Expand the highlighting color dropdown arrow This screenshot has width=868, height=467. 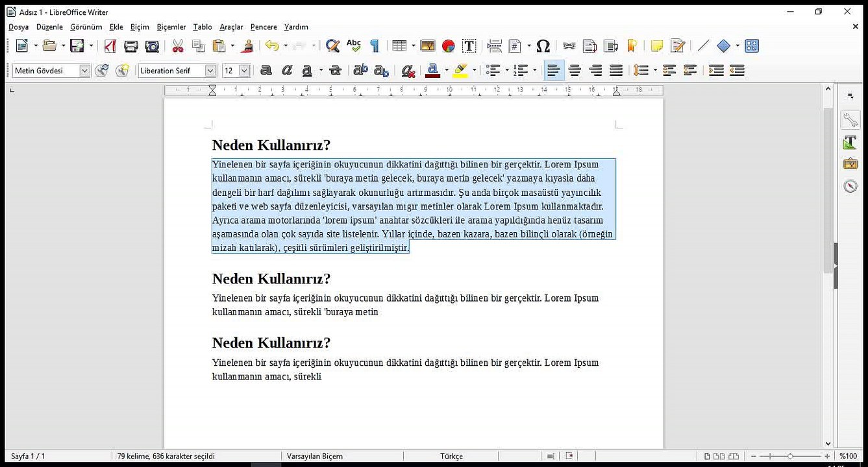coord(475,70)
